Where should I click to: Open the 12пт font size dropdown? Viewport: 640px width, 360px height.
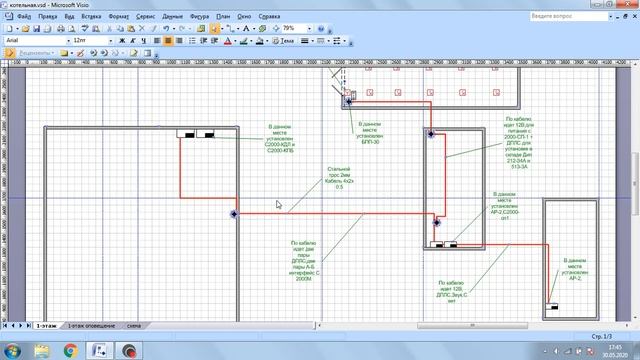pos(110,40)
